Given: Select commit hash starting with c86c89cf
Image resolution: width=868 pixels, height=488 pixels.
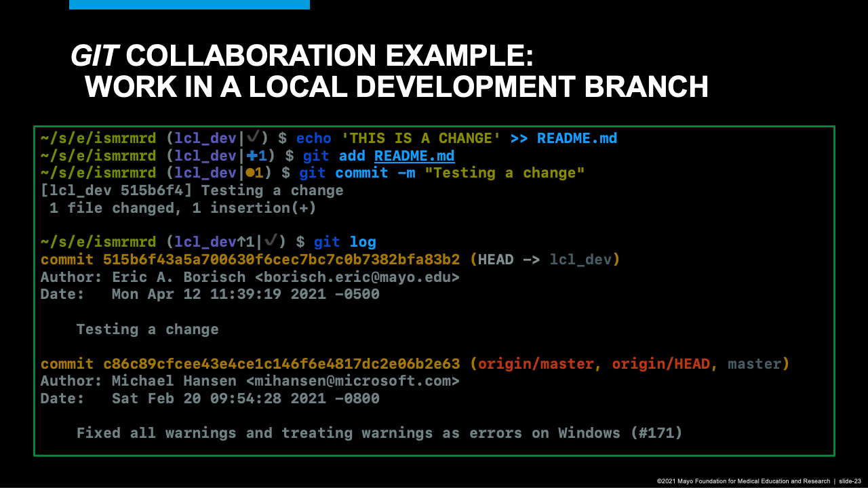Looking at the screenshot, I should 281,364.
